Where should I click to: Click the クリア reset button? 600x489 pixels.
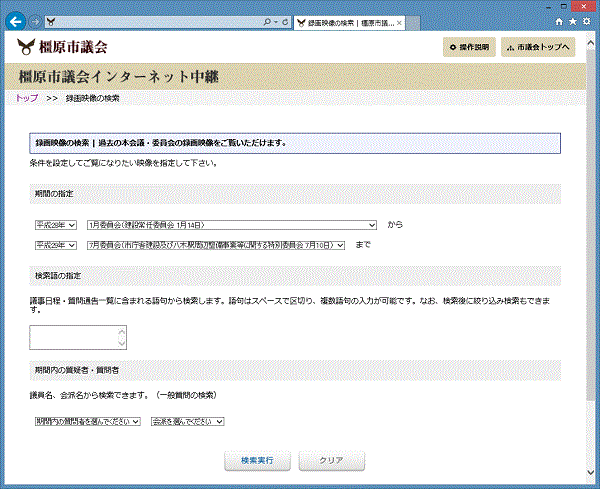click(331, 461)
